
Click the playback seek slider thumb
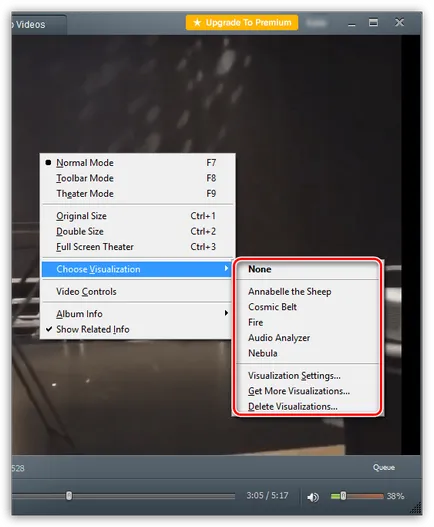[x=69, y=496]
